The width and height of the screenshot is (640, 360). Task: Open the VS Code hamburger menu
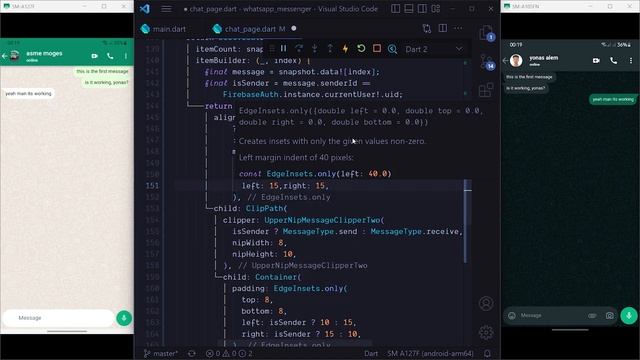coord(166,9)
